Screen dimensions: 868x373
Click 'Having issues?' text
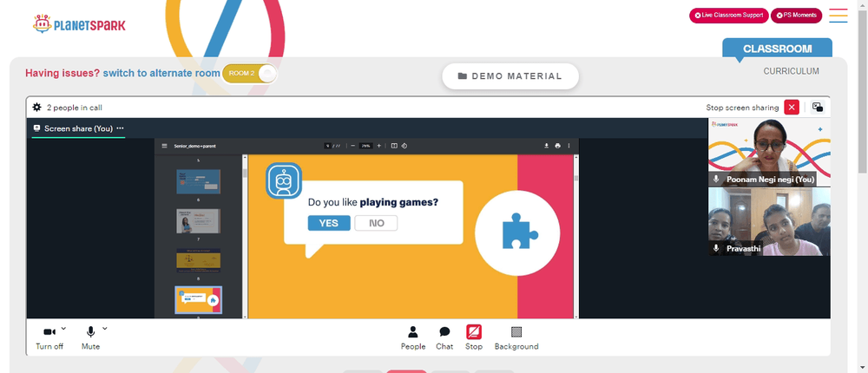tap(62, 73)
